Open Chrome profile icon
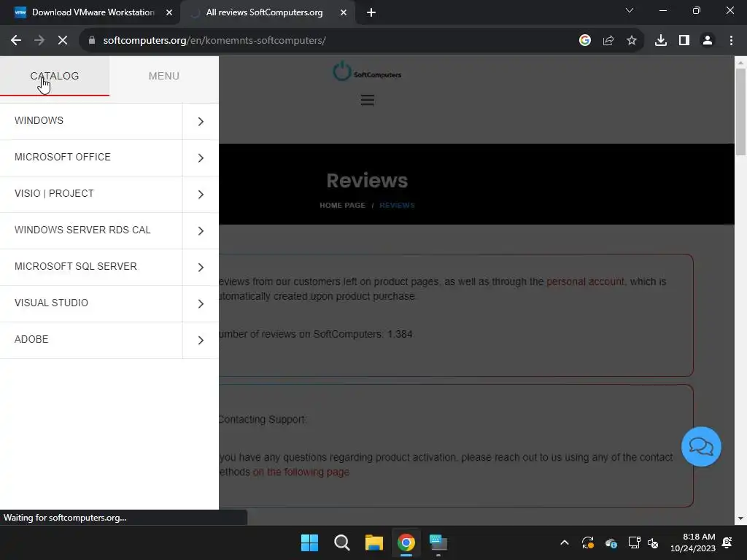The height and width of the screenshot is (560, 747). [x=708, y=41]
